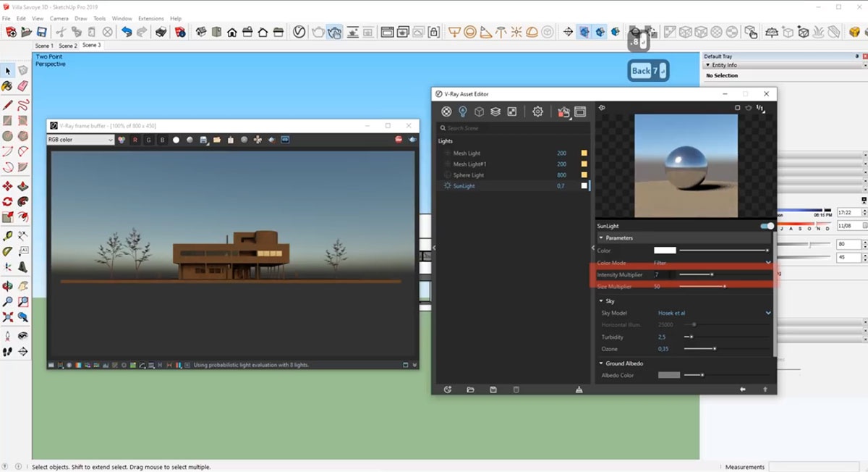Open the Extensions menu
The height and width of the screenshot is (472, 868).
150,18
